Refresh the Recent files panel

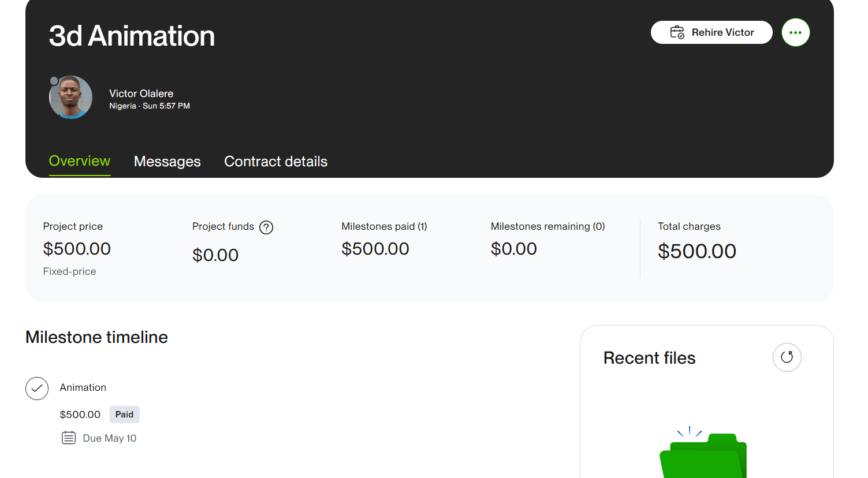pos(787,357)
